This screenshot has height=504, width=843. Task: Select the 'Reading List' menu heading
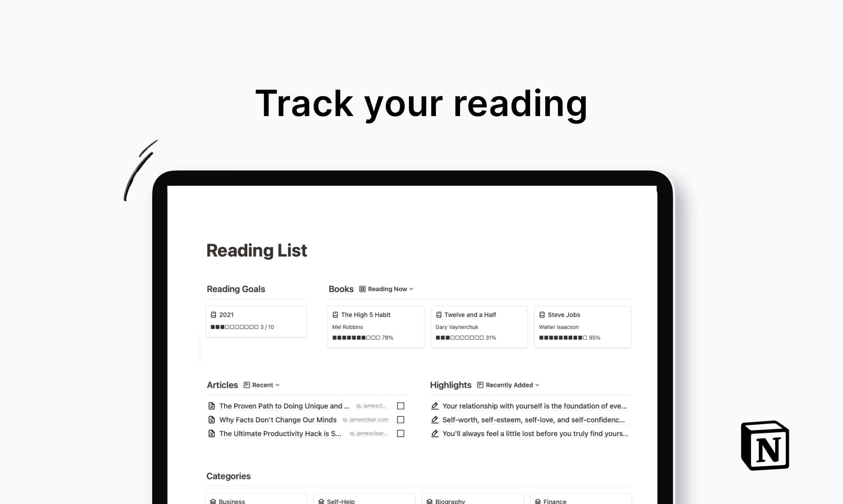[x=256, y=250]
